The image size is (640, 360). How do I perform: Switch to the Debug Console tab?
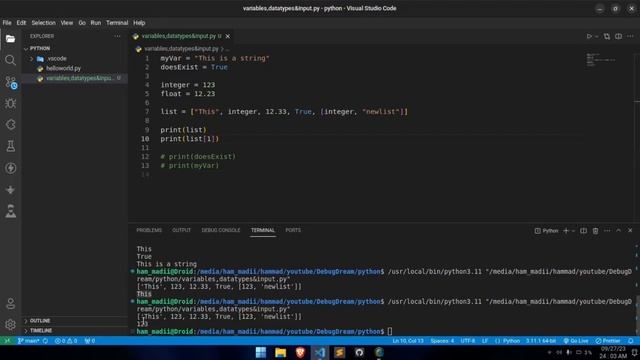tap(221, 230)
